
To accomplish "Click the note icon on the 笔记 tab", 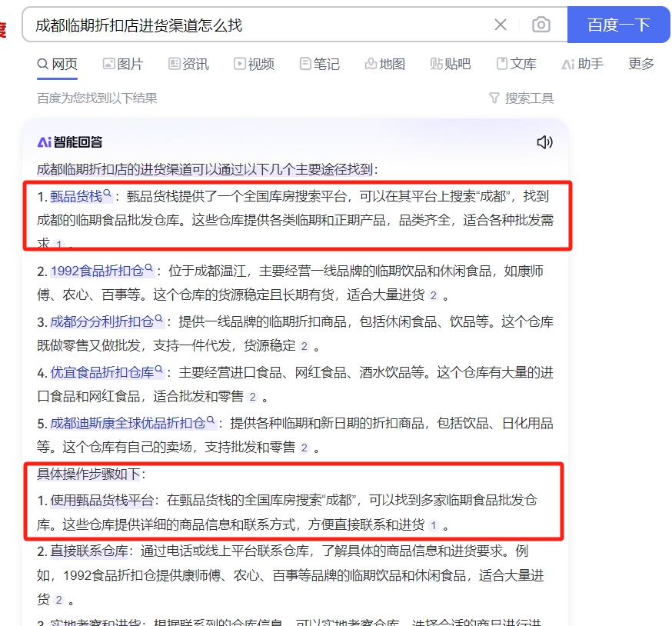I will [x=305, y=65].
